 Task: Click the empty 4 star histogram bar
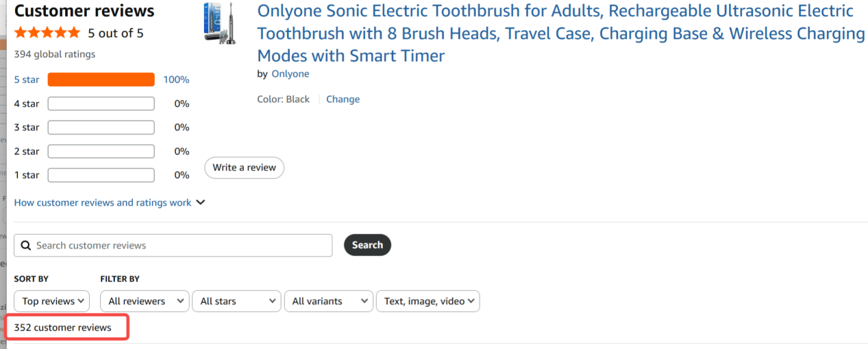point(101,104)
